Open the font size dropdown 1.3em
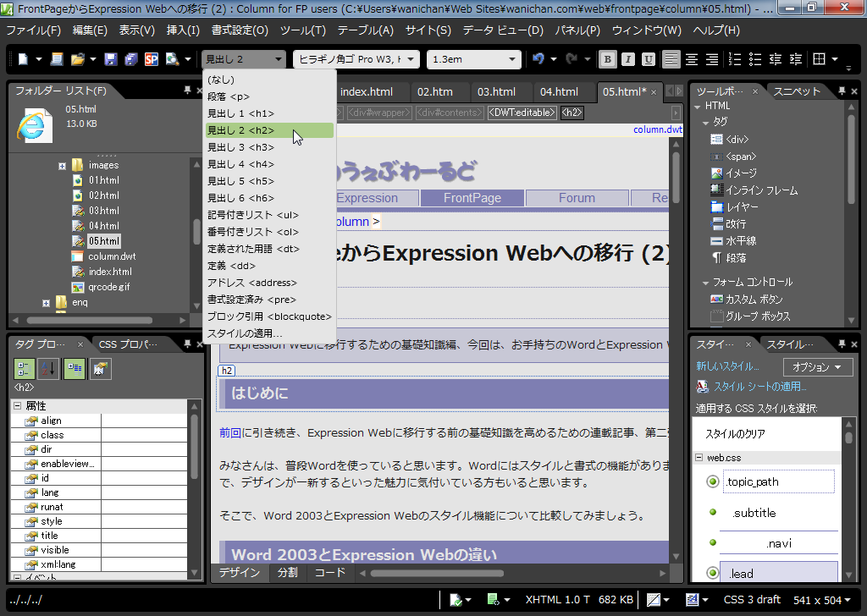The height and width of the screenshot is (616, 867). tap(474, 59)
